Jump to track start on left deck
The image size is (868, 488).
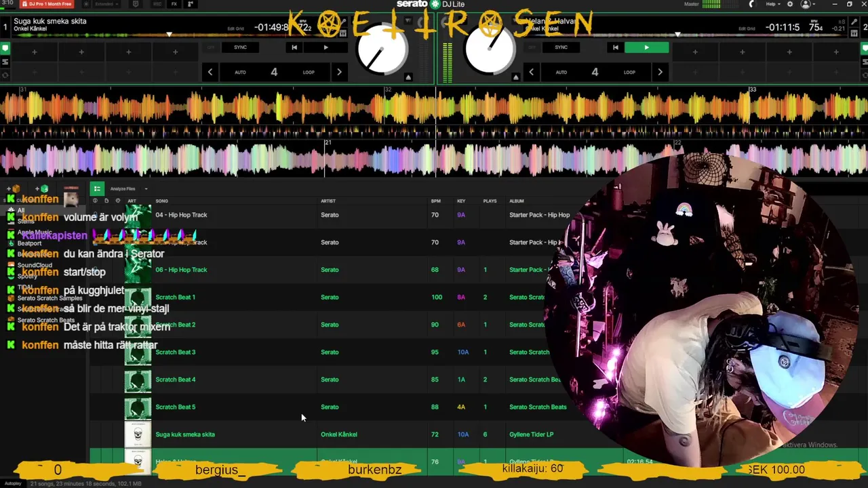click(x=294, y=47)
